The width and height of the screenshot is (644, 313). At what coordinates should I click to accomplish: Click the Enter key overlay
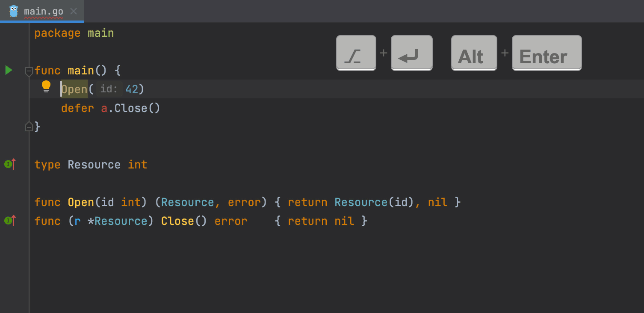[x=547, y=53]
